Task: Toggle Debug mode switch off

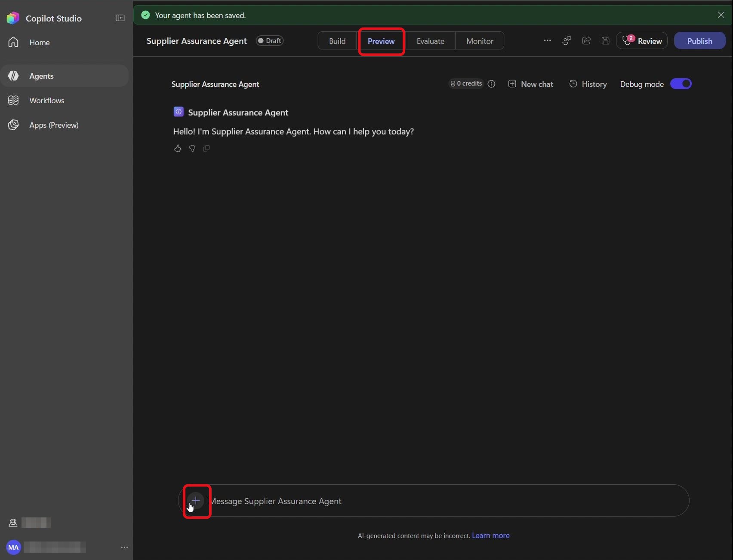Action: 681,84
